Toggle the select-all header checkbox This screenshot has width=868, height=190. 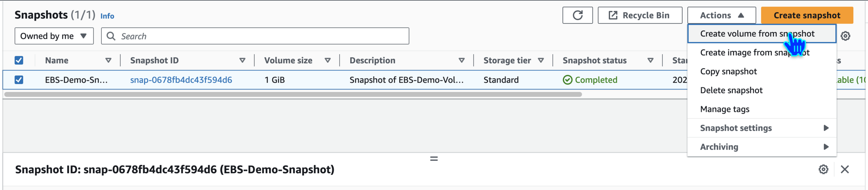[19, 60]
